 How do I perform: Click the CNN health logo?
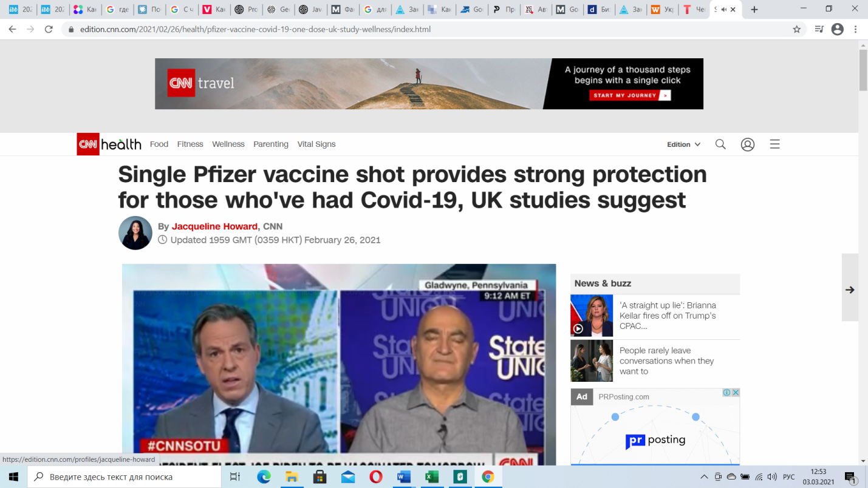click(109, 144)
